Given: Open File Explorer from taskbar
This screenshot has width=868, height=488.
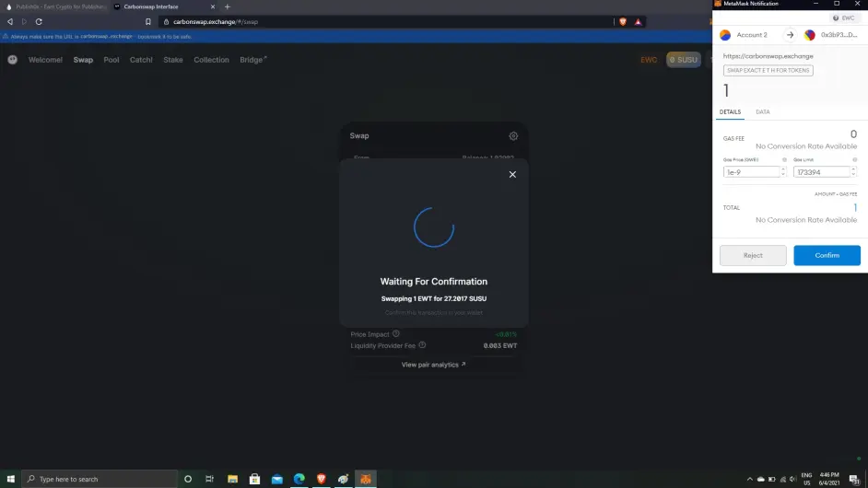Looking at the screenshot, I should [x=232, y=479].
